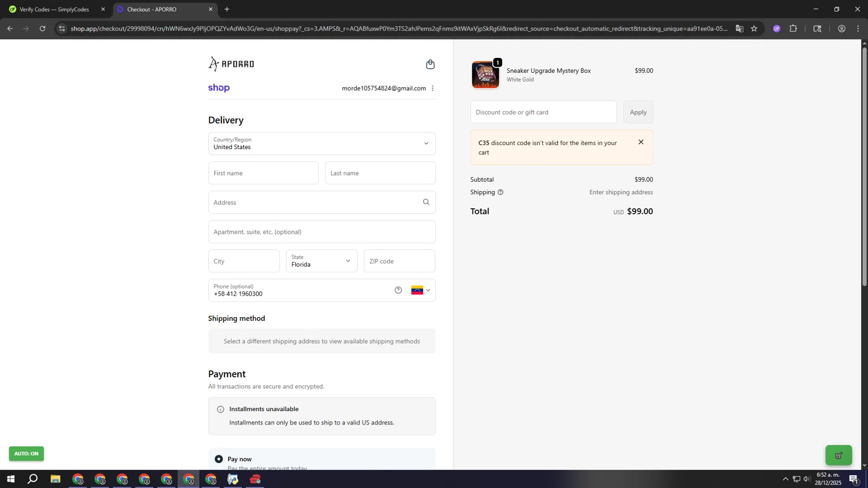Open the purple SimplyCodes extension icon
Image resolution: width=868 pixels, height=488 pixels.
click(x=777, y=28)
